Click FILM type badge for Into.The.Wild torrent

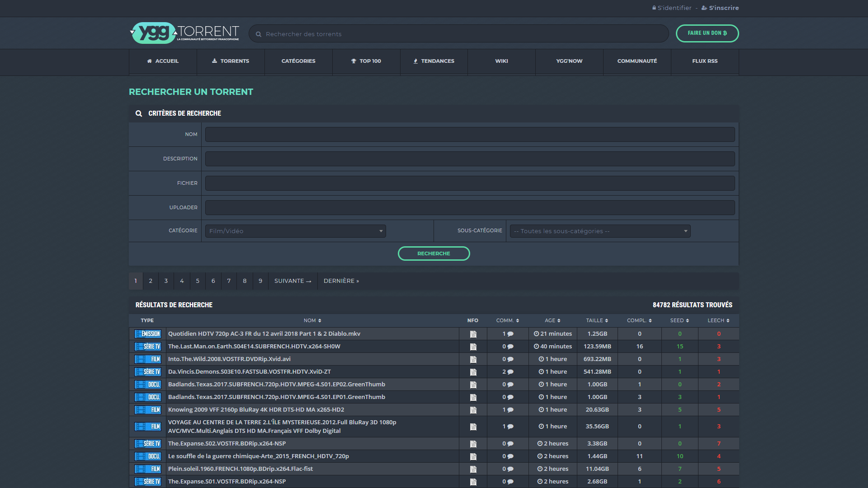(x=147, y=359)
